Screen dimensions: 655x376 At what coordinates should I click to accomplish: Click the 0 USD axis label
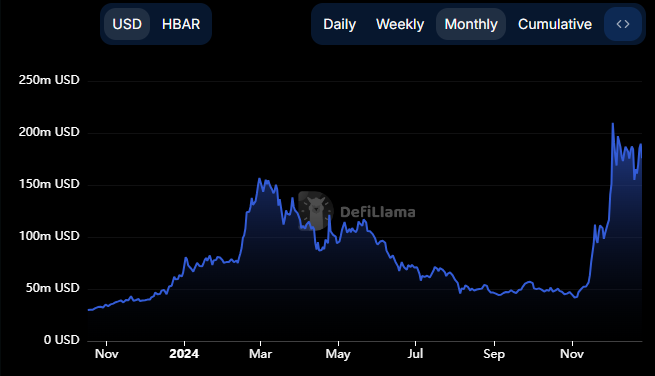tap(61, 340)
